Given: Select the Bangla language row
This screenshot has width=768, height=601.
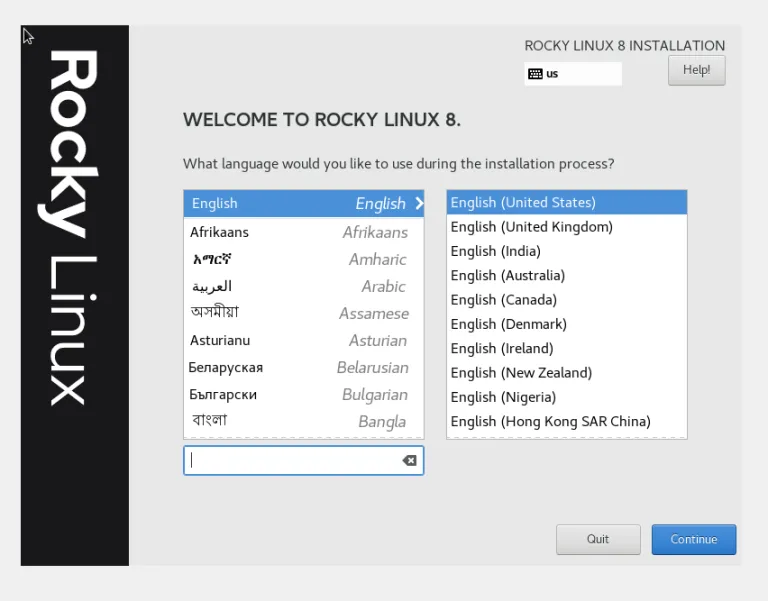Looking at the screenshot, I should [304, 421].
